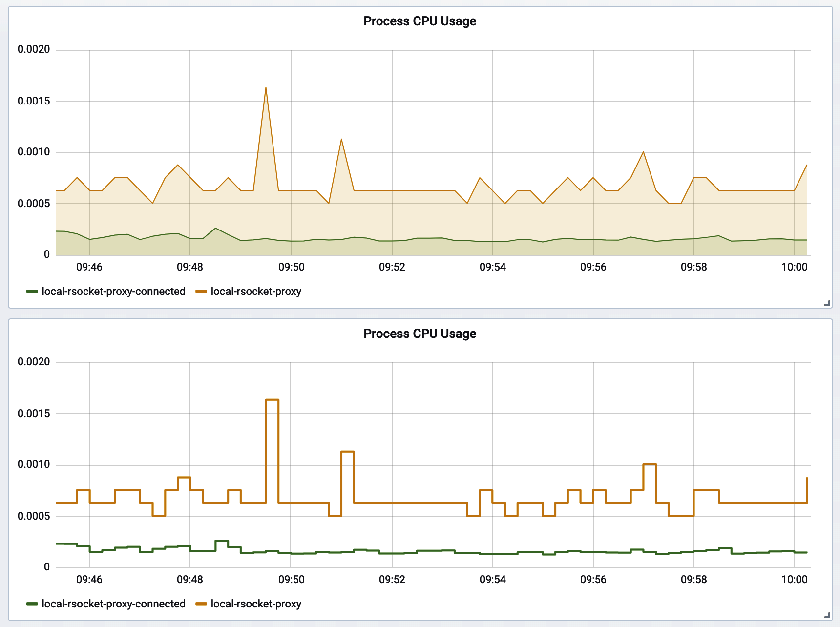Click the 09:54 x-axis label in bottom chart

pos(492,580)
